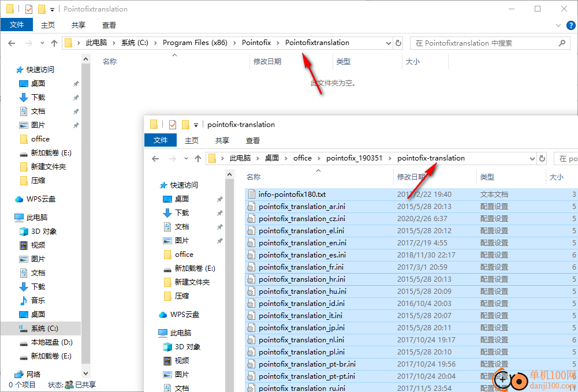Click the search magnifier icon in Pointofixtranslation window
Viewport: 578px width, 392px height.
click(562, 43)
